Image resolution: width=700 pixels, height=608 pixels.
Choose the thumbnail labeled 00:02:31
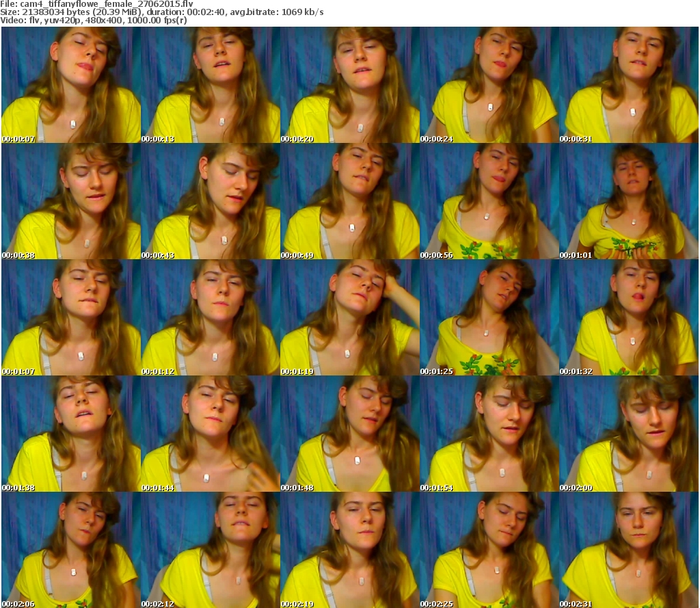tap(629, 550)
